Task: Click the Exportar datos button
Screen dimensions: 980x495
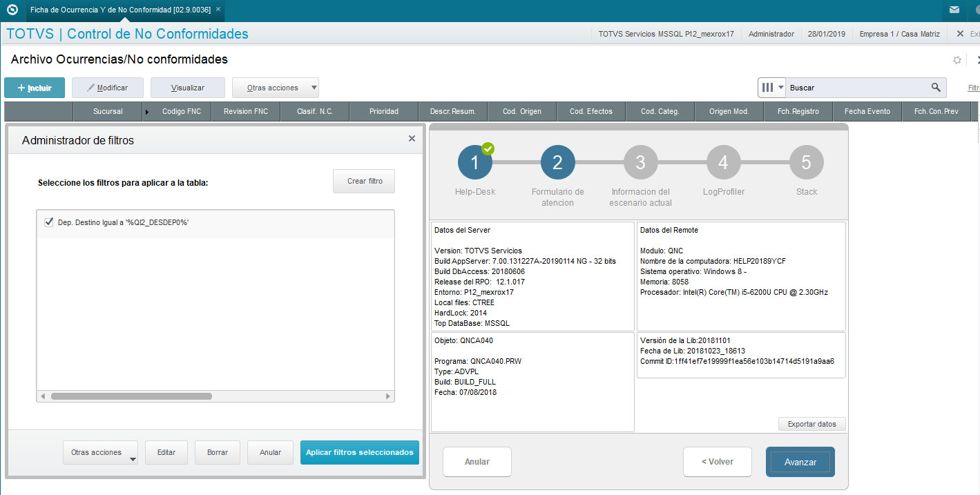Action: pyautogui.click(x=812, y=424)
